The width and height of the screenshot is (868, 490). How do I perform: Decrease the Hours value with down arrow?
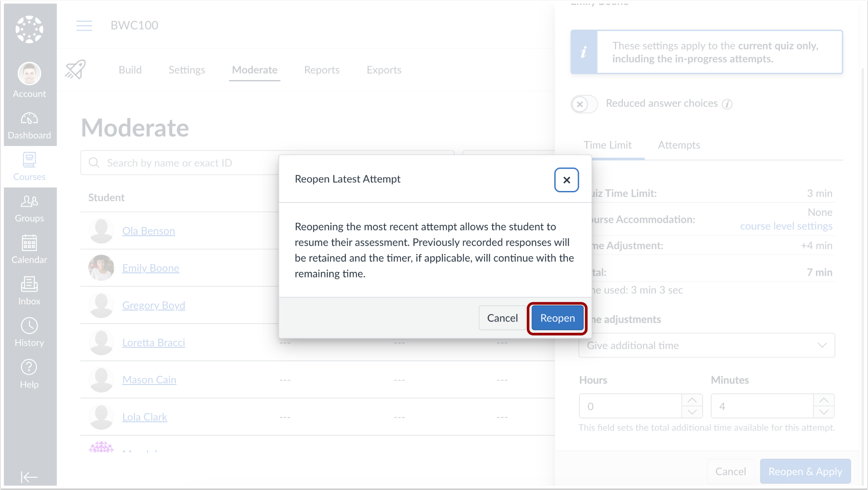pyautogui.click(x=692, y=412)
